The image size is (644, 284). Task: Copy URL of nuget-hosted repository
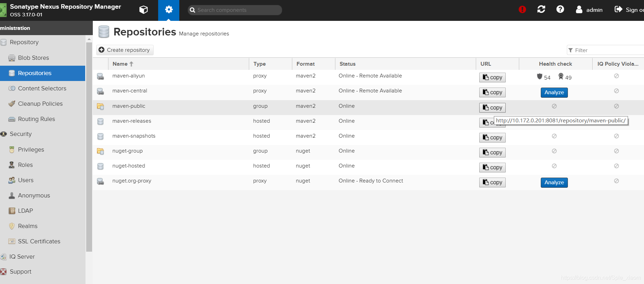coord(492,168)
